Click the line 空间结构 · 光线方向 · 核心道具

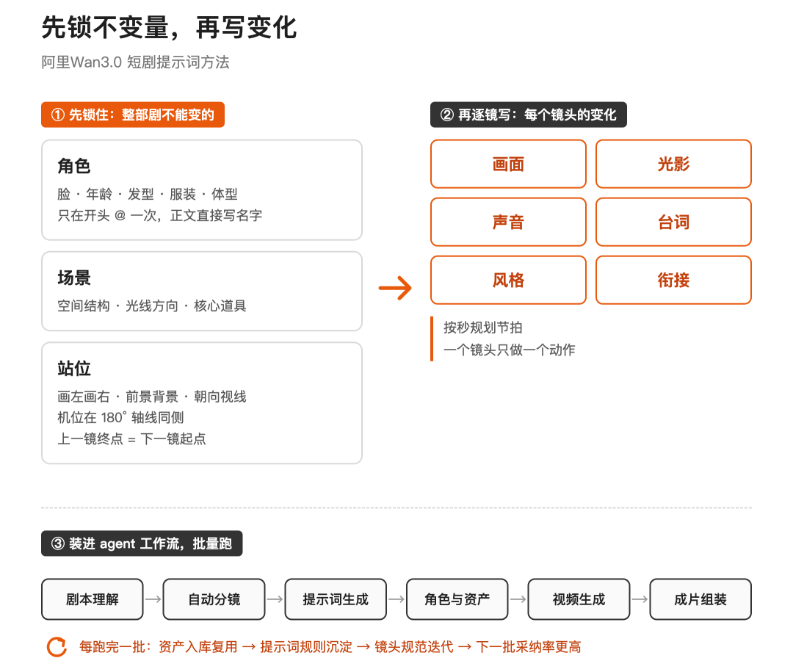tap(152, 306)
